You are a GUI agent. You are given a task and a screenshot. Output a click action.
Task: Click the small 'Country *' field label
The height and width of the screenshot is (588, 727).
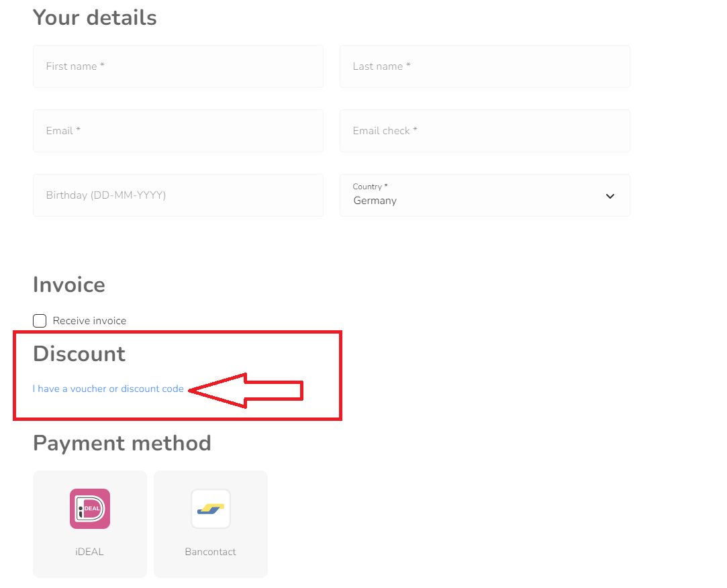370,187
